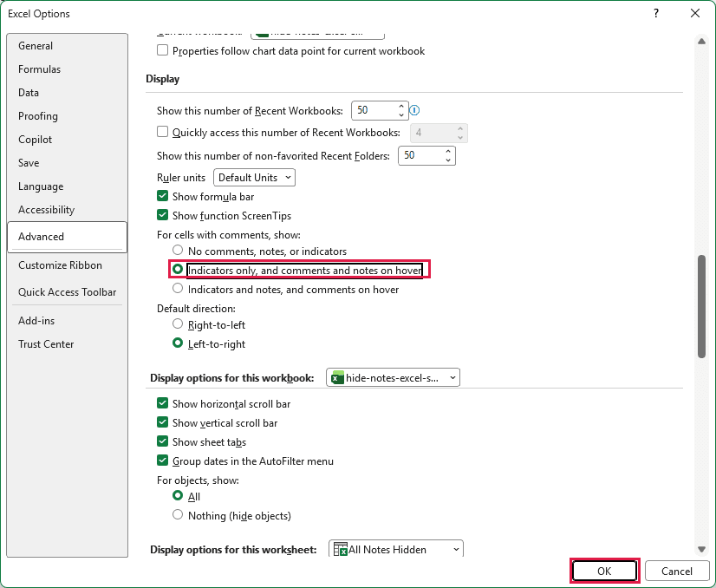Open the Help question mark icon

(x=656, y=13)
